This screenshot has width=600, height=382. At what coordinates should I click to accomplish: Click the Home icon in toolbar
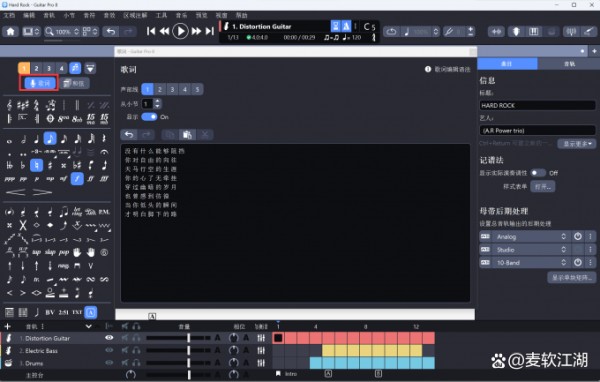point(11,31)
